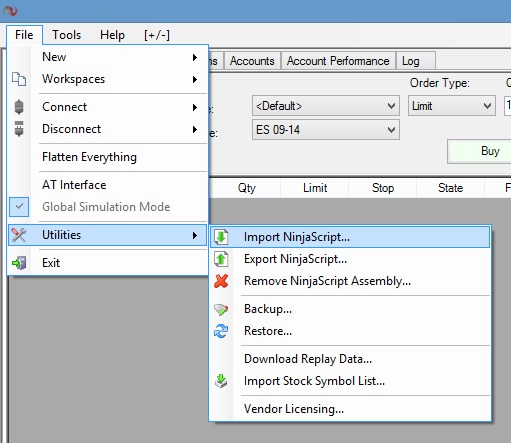Screen dimensions: 511x443
Task: Open the File menu
Action: click(x=24, y=35)
